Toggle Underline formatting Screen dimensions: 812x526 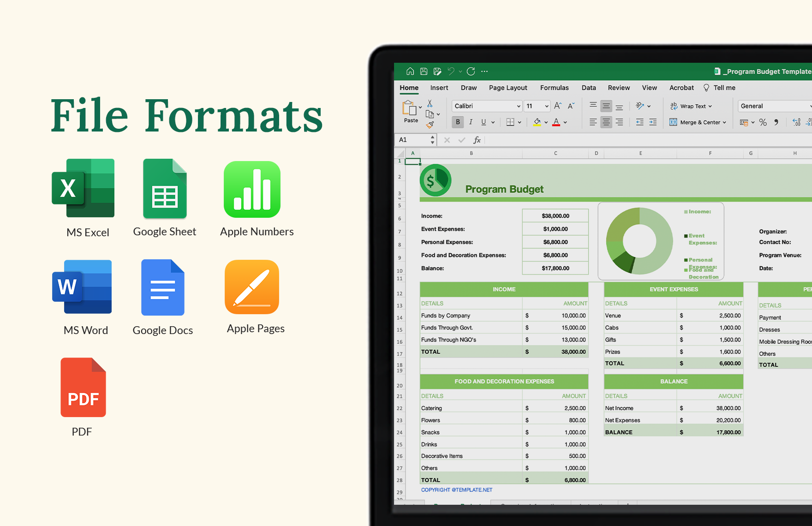click(483, 122)
